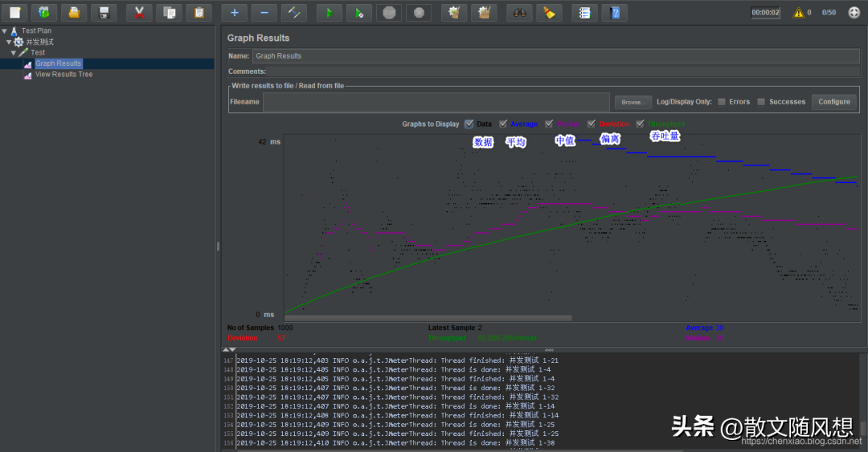Click the Clear results icon
The width and height of the screenshot is (868, 452).
point(454,12)
